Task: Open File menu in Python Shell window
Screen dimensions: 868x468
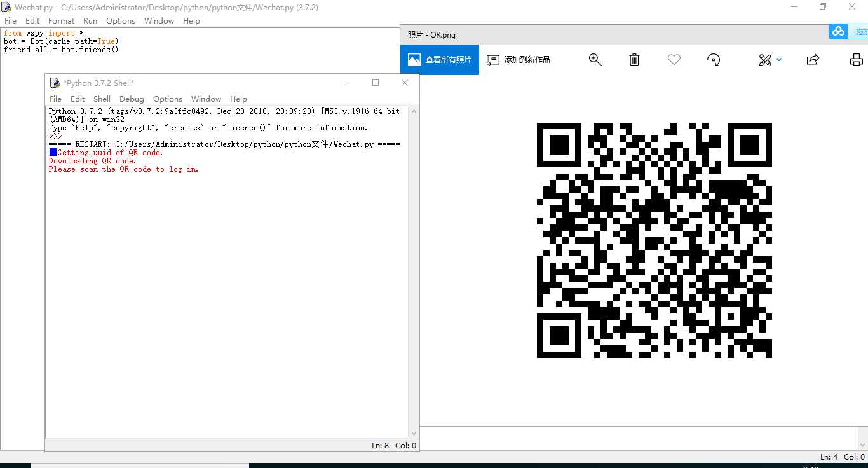Action: click(x=56, y=99)
